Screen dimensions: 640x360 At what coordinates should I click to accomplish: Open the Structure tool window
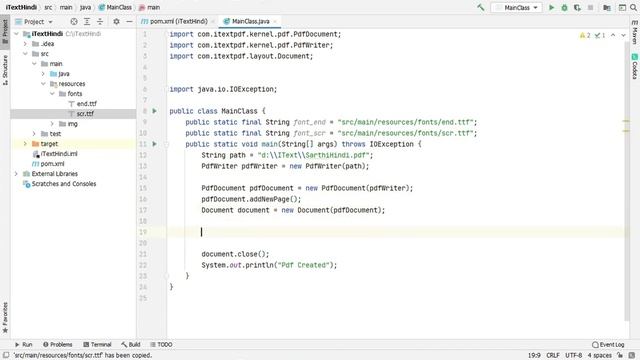pos(5,70)
